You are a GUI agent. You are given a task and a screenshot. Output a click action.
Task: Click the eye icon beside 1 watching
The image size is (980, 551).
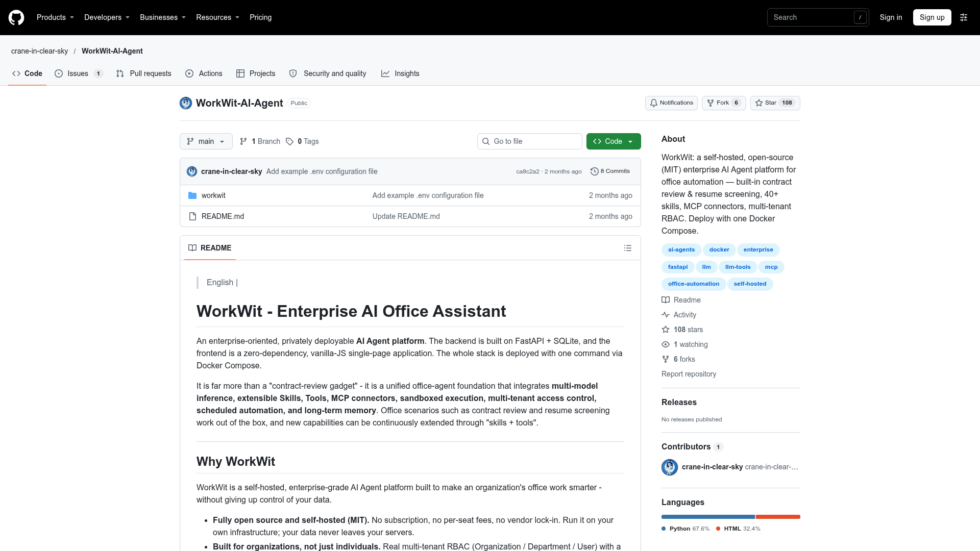click(x=666, y=344)
